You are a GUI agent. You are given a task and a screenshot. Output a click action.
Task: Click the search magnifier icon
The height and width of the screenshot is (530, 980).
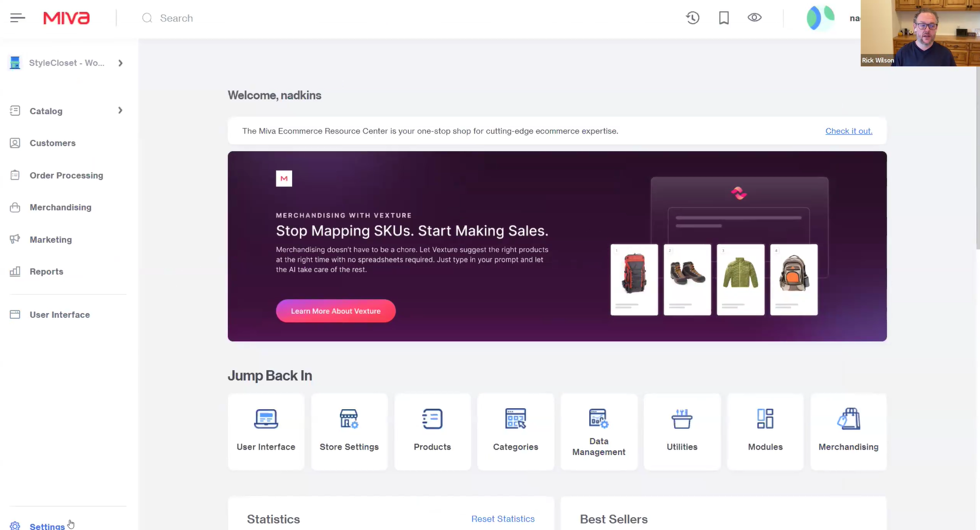pyautogui.click(x=147, y=18)
